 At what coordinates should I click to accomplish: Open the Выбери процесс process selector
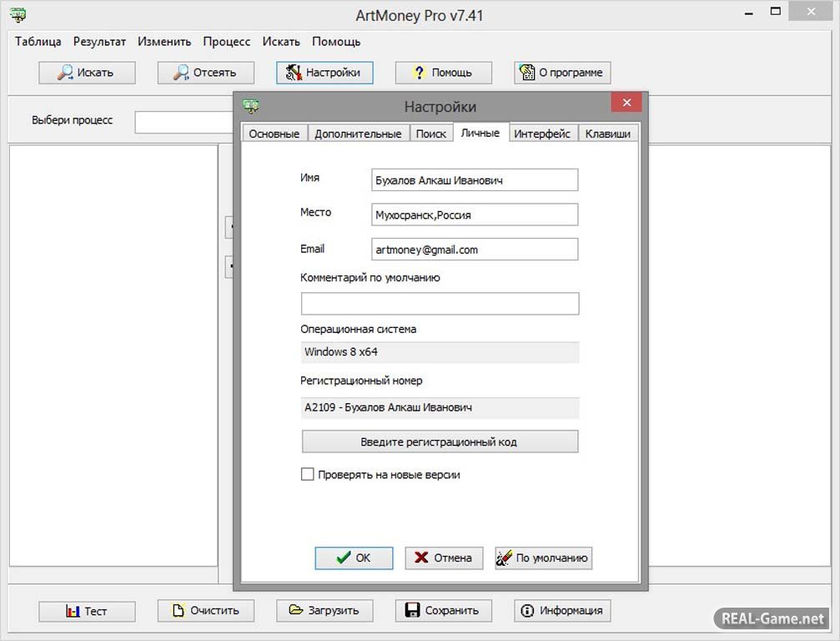[x=184, y=122]
